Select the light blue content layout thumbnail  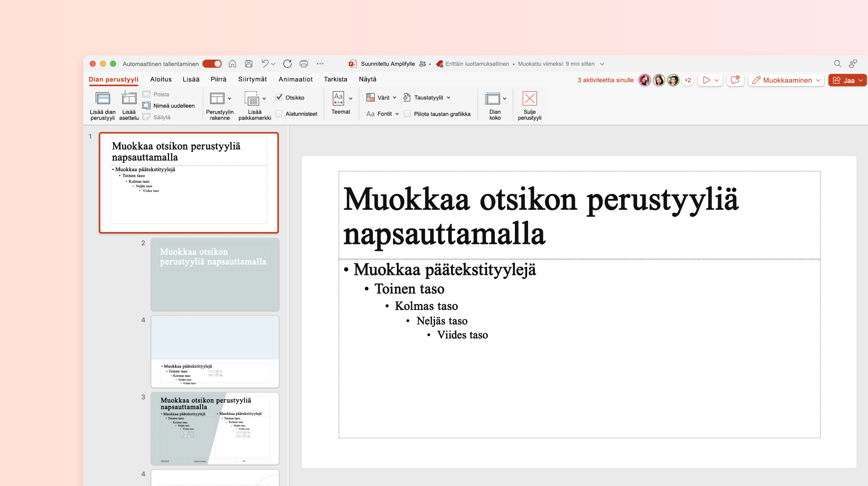pyautogui.click(x=215, y=351)
